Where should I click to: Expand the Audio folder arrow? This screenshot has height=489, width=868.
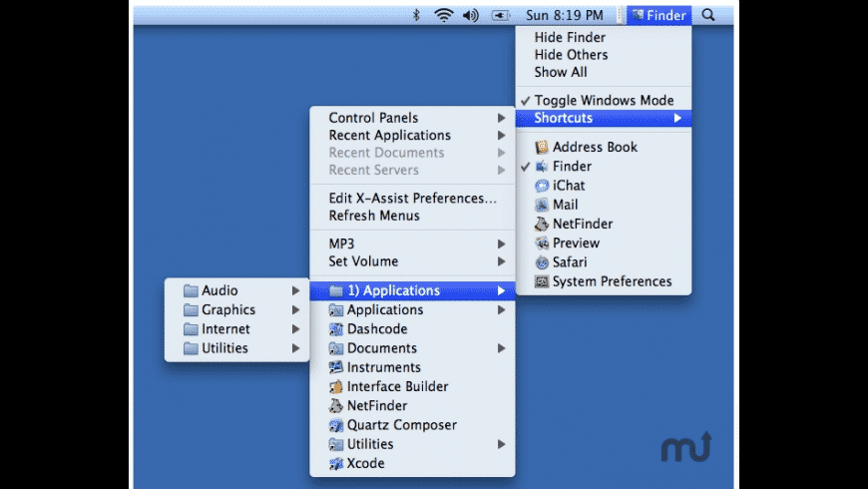click(295, 290)
